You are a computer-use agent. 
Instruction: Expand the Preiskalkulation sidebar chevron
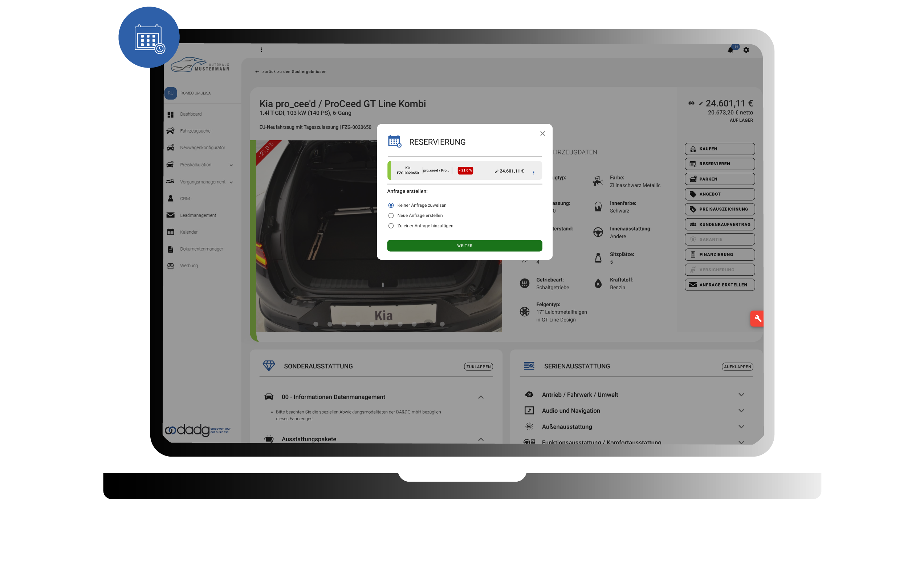click(x=231, y=165)
